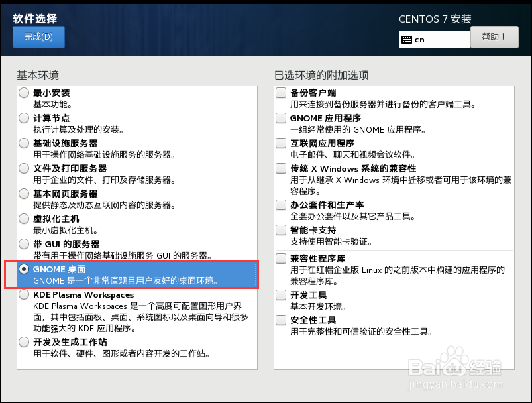Screen dimensions: 532x403
Task: Enable the 办公套件和生产率 add-on
Action: (280, 205)
